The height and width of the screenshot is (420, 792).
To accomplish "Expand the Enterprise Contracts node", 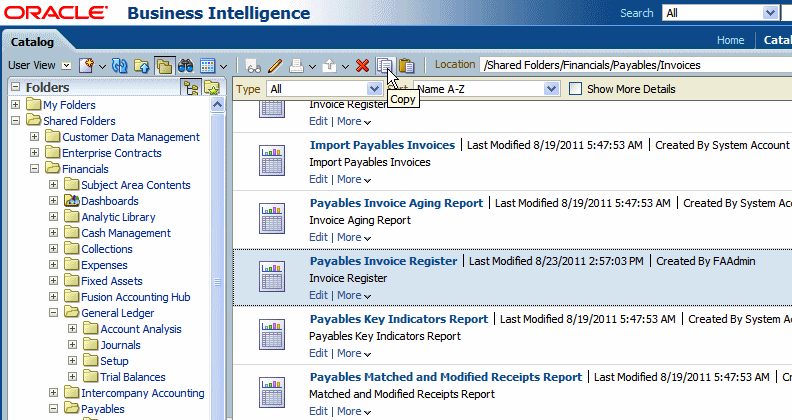I will [x=34, y=152].
